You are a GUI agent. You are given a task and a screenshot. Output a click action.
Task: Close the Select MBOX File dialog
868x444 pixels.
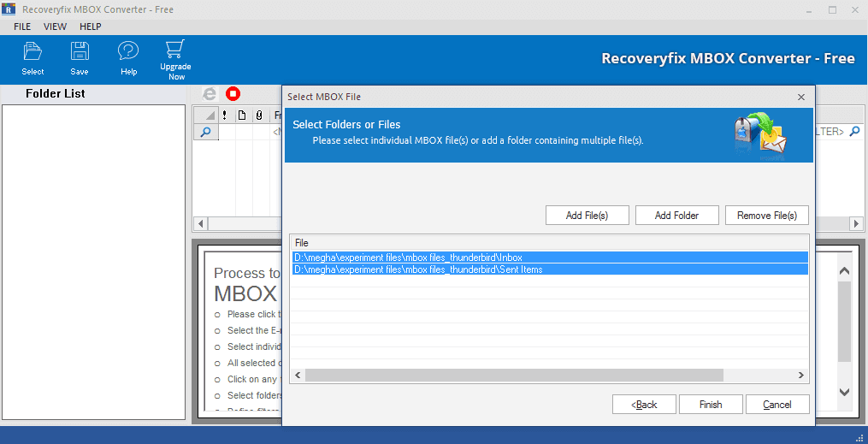click(x=801, y=97)
